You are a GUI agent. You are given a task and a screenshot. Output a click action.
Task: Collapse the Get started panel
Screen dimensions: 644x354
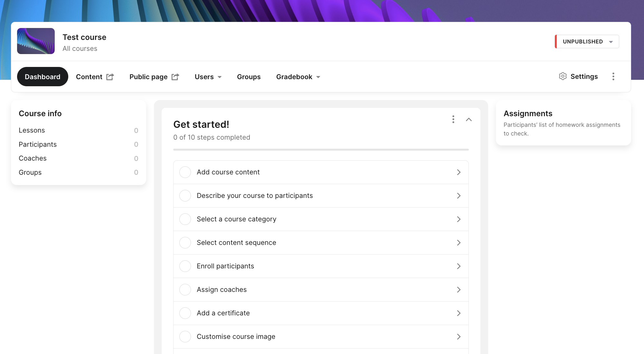[x=469, y=119]
